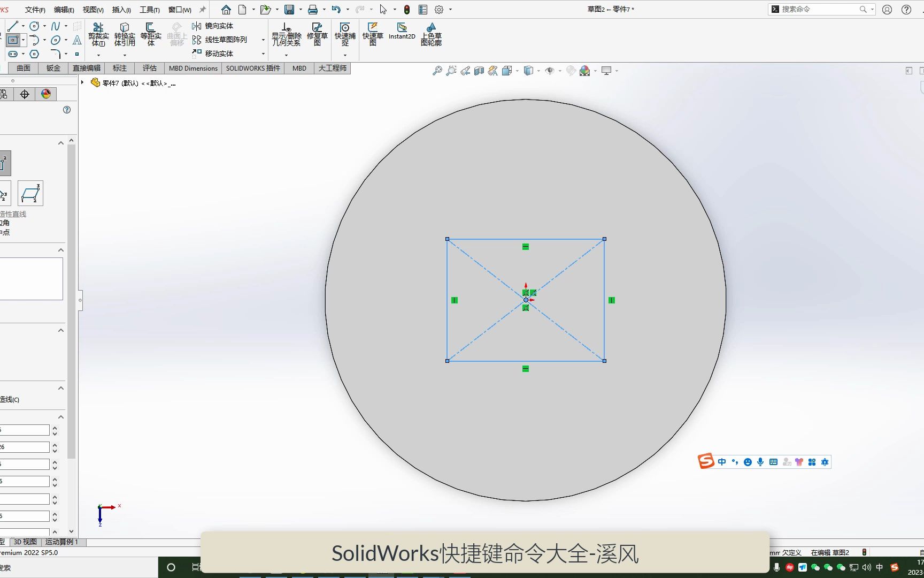Viewport: 924px width, 578px height.
Task: Expand the 零件7 feature tree node
Action: (x=82, y=82)
